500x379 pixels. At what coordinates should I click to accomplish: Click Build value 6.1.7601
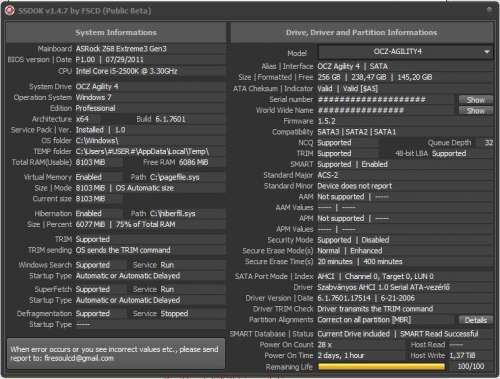(170, 119)
